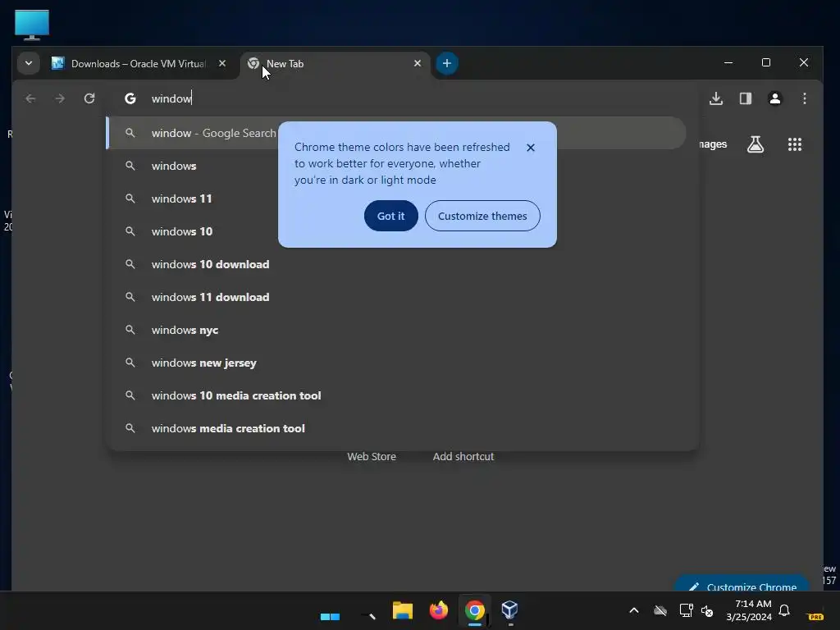
Task: Click the Add shortcut tile
Action: point(463,456)
